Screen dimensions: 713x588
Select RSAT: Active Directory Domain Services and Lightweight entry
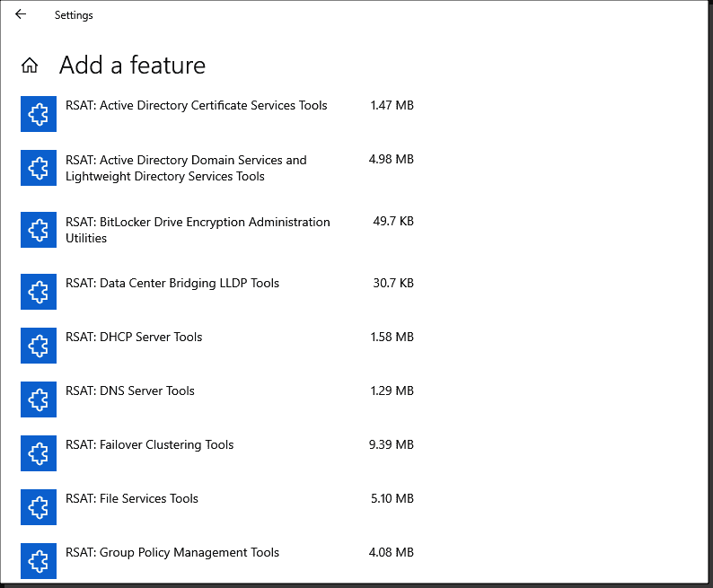coord(186,168)
